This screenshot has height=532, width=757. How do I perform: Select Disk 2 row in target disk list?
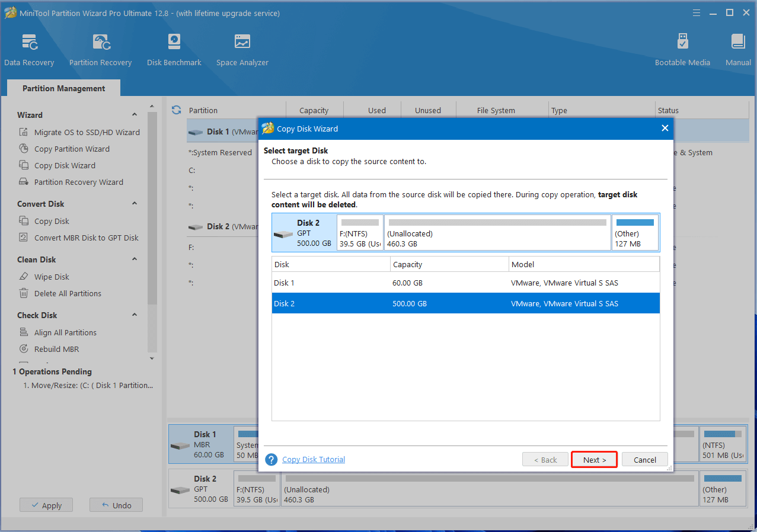pos(465,303)
